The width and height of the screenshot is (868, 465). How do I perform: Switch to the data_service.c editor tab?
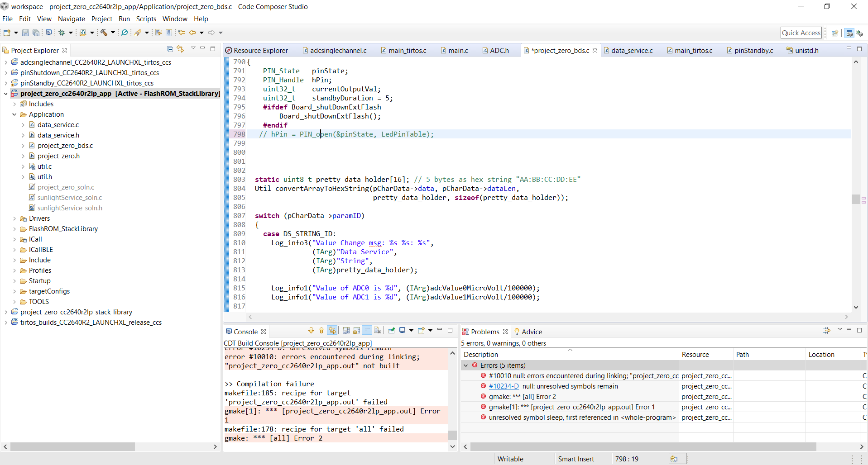(x=632, y=51)
